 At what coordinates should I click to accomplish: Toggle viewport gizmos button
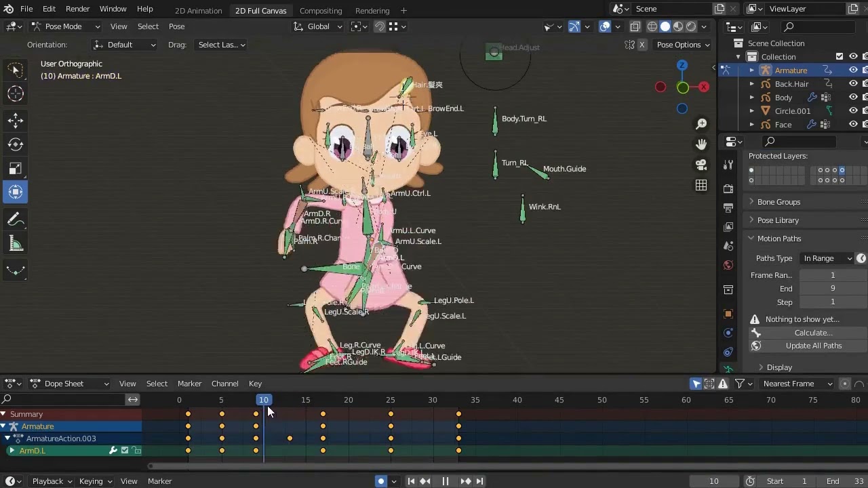tap(574, 26)
